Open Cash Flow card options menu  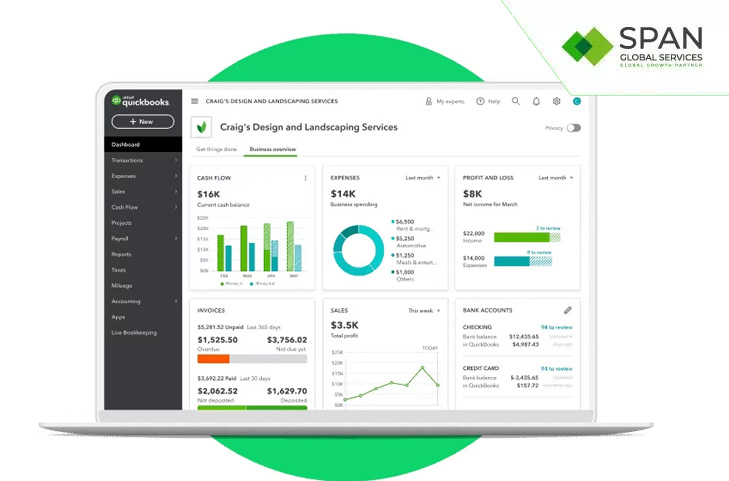[x=305, y=178]
